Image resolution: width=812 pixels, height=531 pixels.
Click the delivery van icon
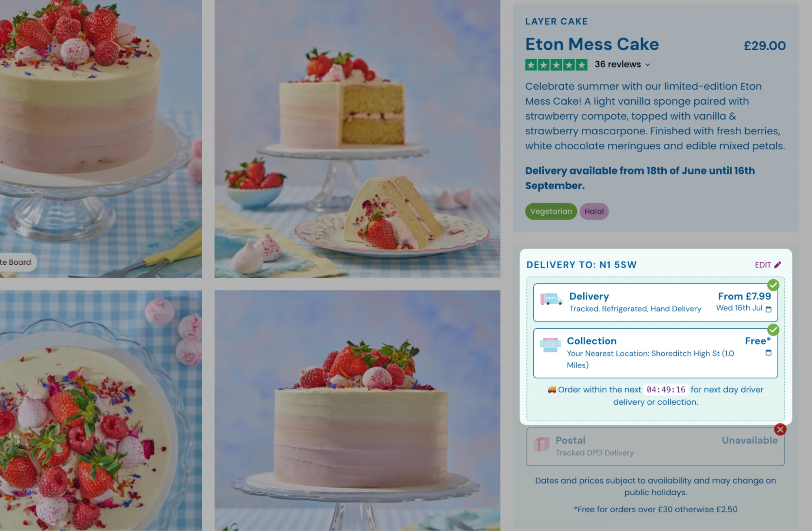point(551,299)
